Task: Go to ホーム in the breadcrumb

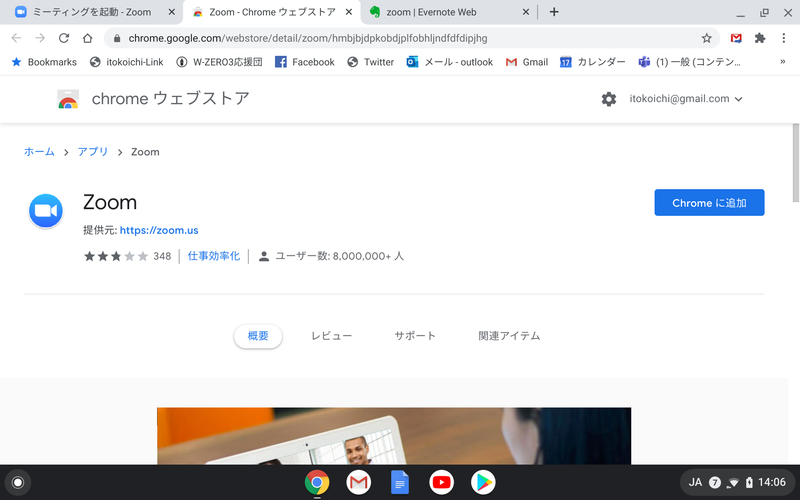Action: click(39, 152)
